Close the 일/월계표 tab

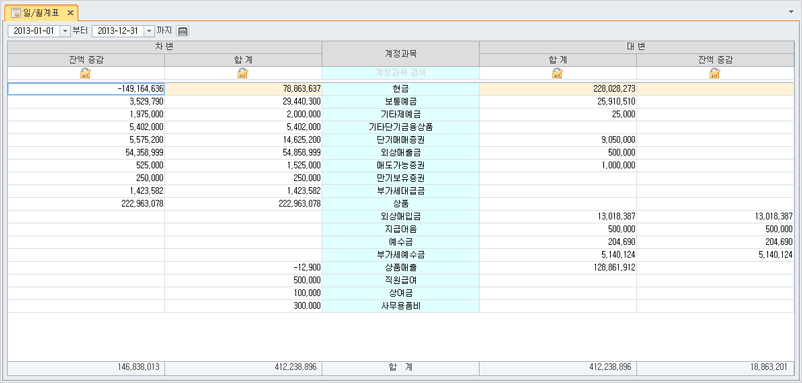71,12
